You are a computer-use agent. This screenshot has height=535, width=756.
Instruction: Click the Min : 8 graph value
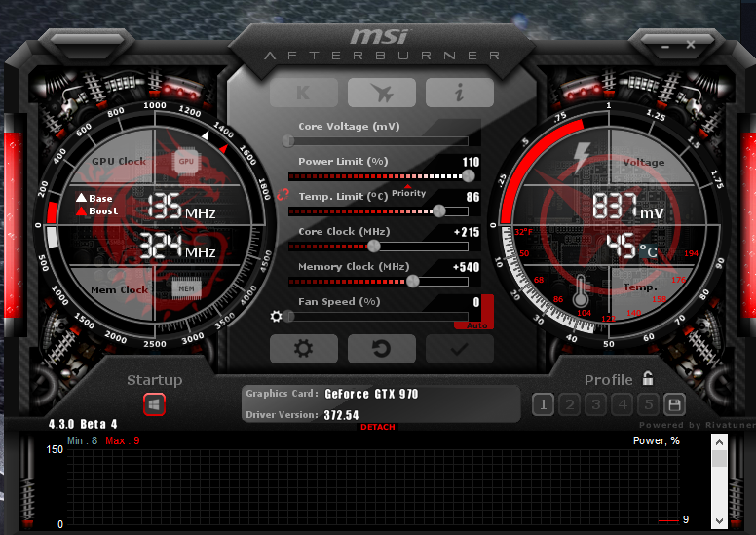click(83, 440)
